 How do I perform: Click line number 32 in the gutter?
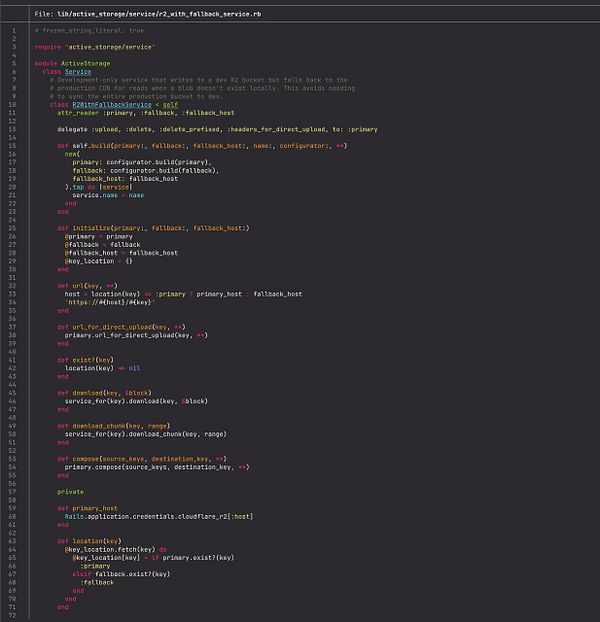click(12, 286)
